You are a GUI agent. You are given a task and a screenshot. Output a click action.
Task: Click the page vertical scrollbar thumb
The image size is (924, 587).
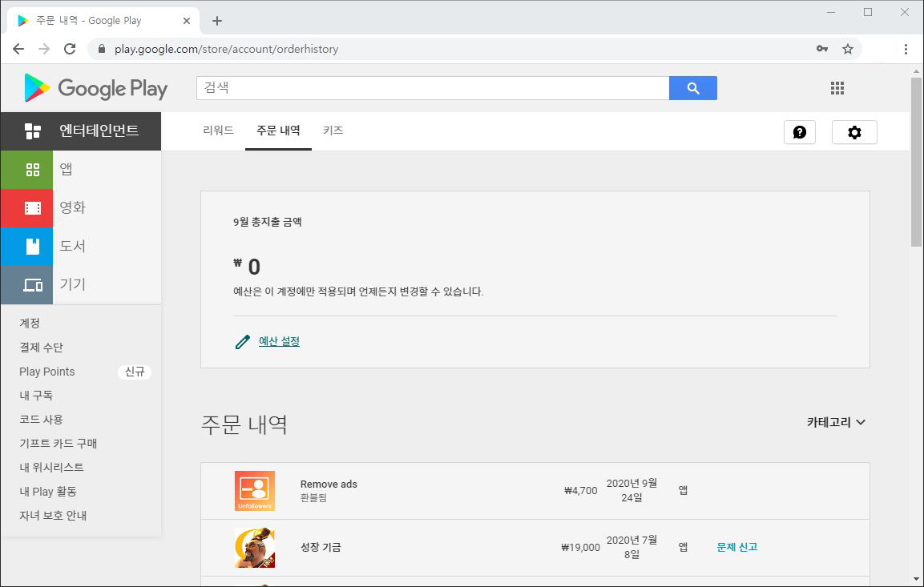point(916,162)
